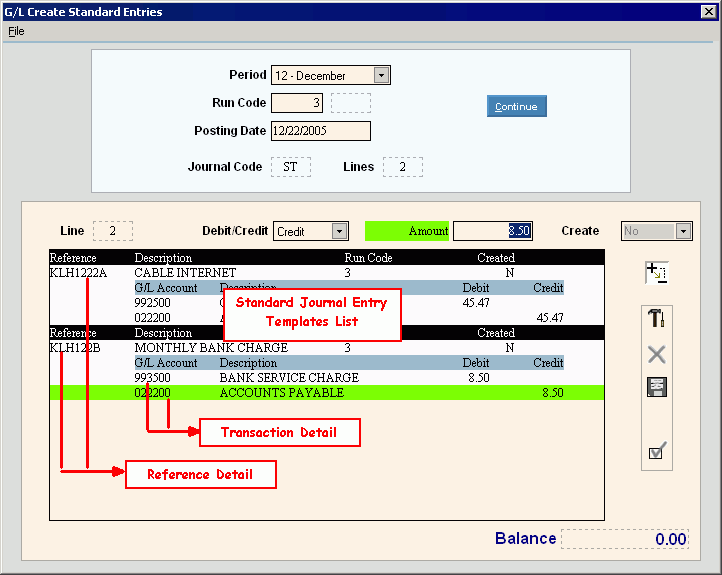
Task: Open the Period dropdown showing December
Action: (x=381, y=75)
